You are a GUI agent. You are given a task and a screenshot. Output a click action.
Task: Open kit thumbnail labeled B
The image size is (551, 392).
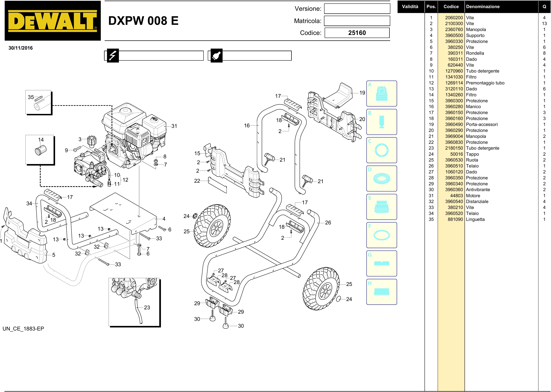pos(381,122)
